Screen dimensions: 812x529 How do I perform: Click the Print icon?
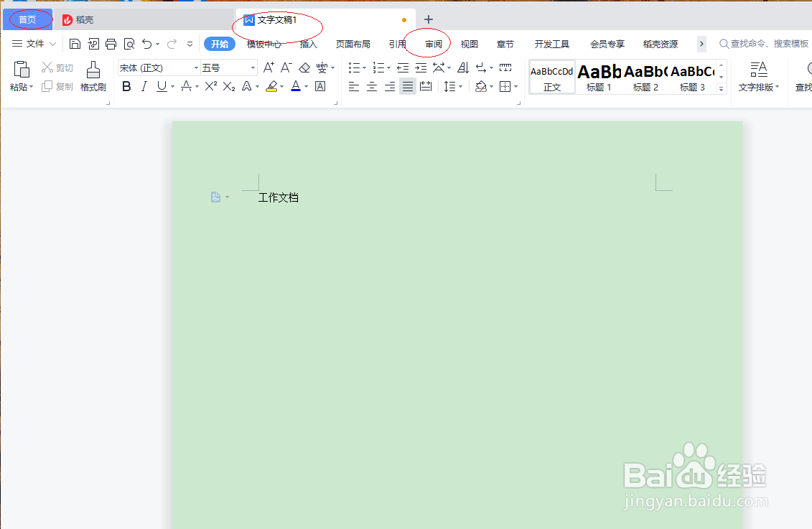(x=111, y=44)
